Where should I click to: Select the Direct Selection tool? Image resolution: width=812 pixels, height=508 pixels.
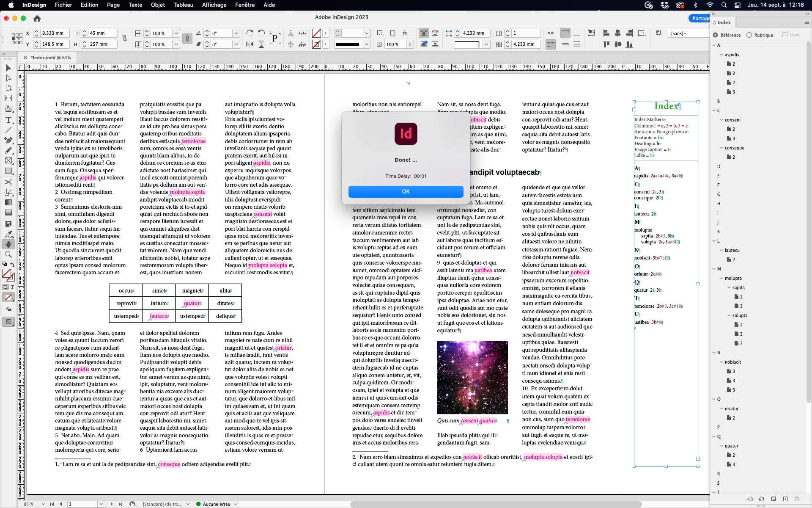(8, 78)
